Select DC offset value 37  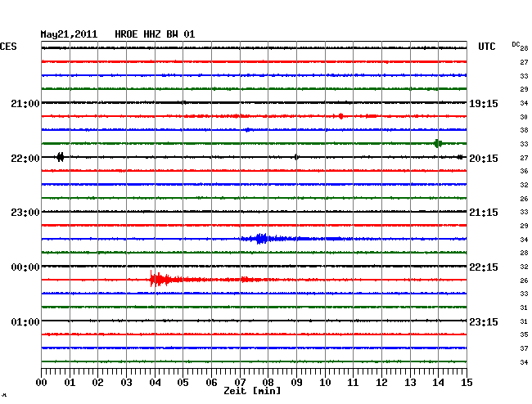click(x=524, y=348)
